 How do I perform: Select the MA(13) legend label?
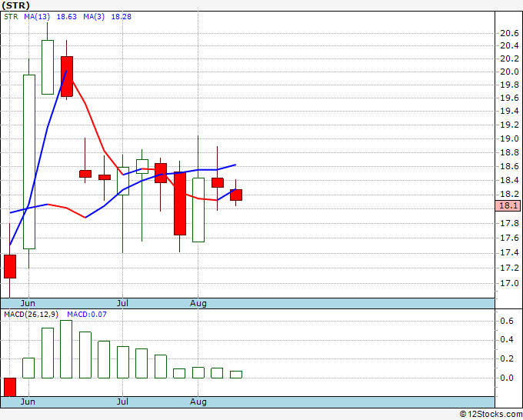37,17
